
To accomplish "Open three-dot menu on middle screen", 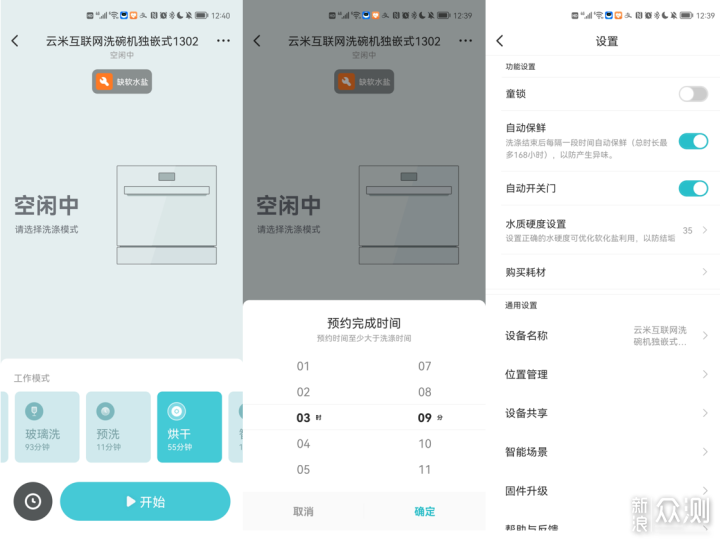I will pos(465,41).
